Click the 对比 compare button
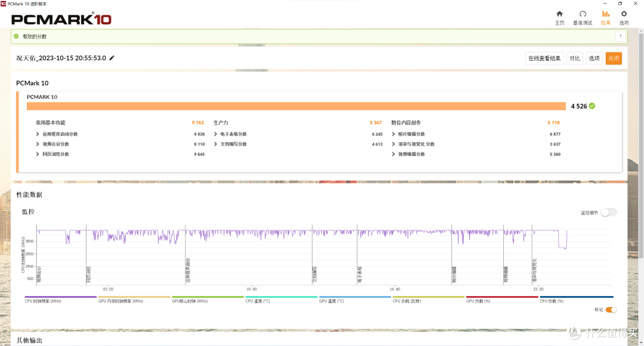This screenshot has width=644, height=346. [x=575, y=58]
